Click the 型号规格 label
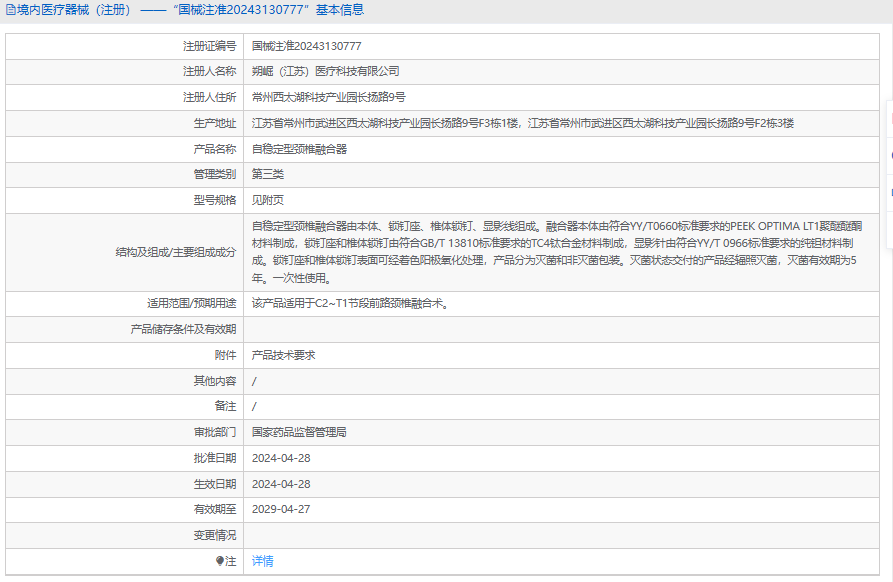This screenshot has height=582, width=893. (215, 200)
